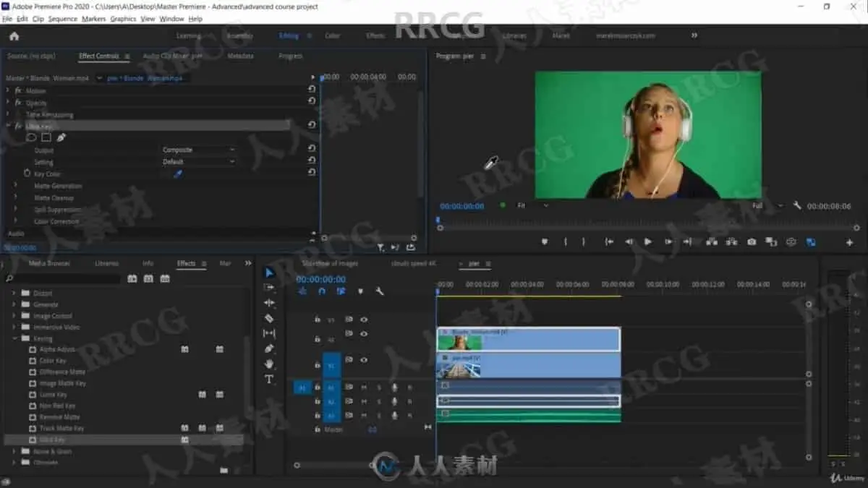The height and width of the screenshot is (488, 868).
Task: Toggle Key Color animation stopwatch
Action: click(27, 174)
